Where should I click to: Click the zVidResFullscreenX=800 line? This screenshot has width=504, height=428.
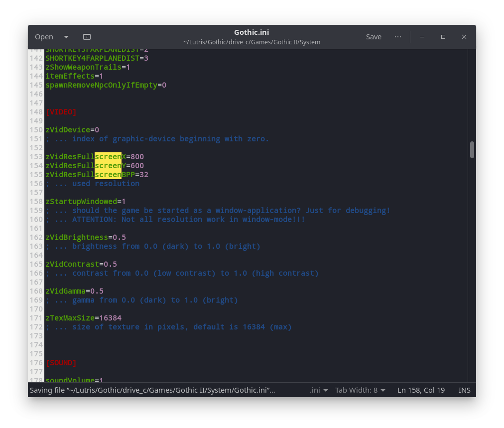pos(95,156)
